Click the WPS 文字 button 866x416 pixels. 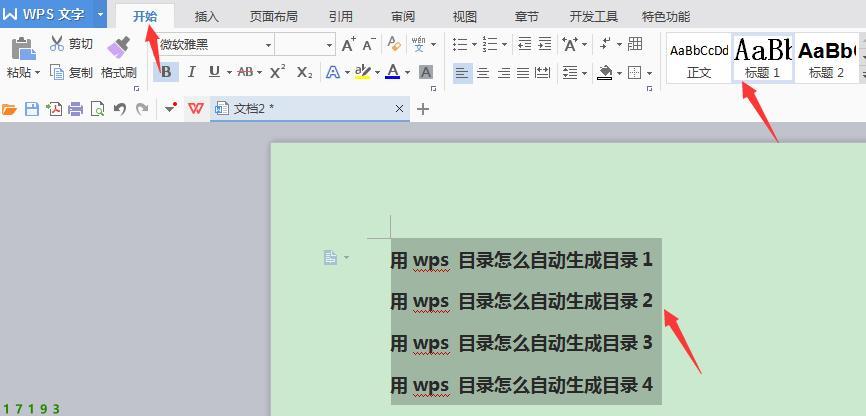pyautogui.click(x=46, y=14)
